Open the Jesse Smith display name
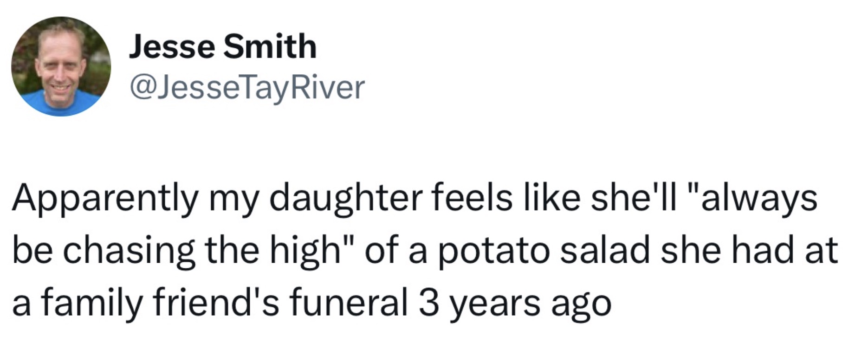Viewport: 868px width, 363px height. (223, 46)
